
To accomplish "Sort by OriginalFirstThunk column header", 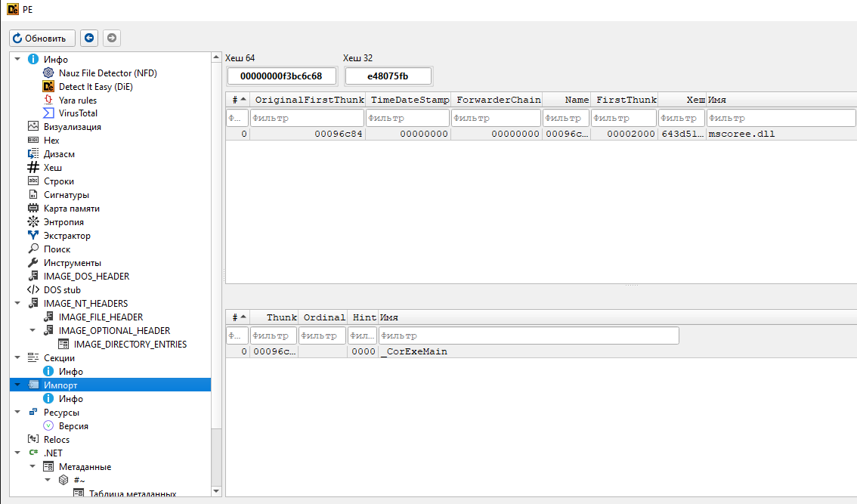I will coord(308,100).
